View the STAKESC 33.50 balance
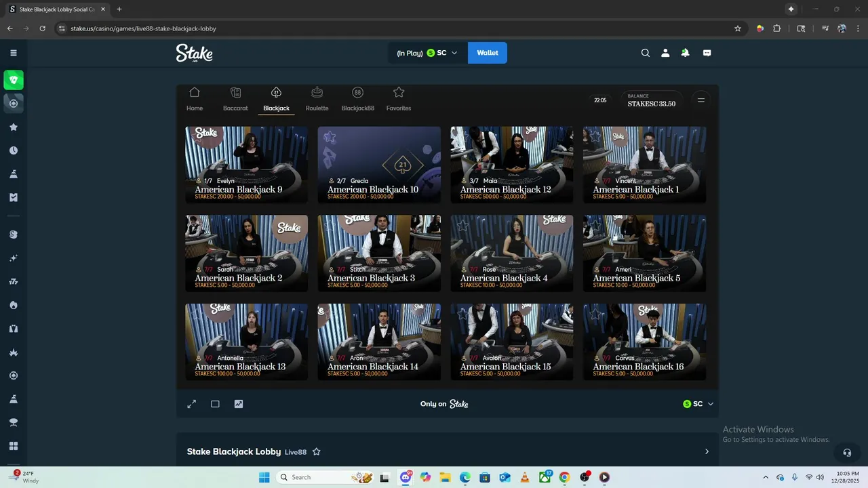Image resolution: width=868 pixels, height=488 pixels. tap(652, 100)
